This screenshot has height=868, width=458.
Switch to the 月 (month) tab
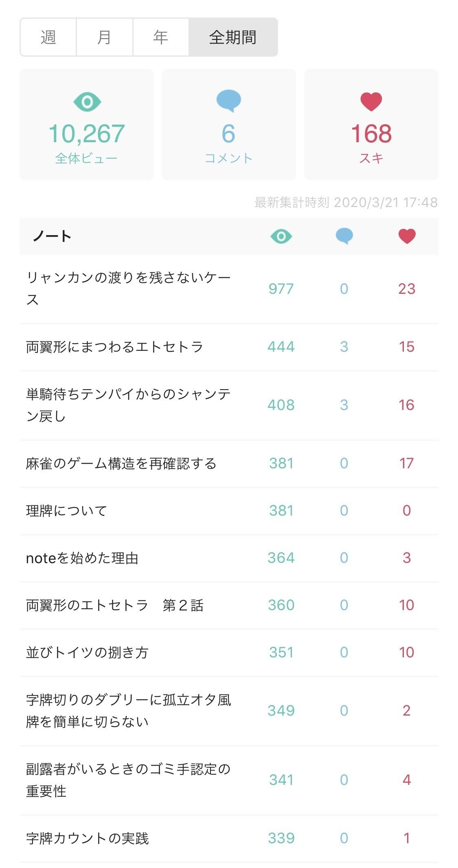click(x=104, y=37)
